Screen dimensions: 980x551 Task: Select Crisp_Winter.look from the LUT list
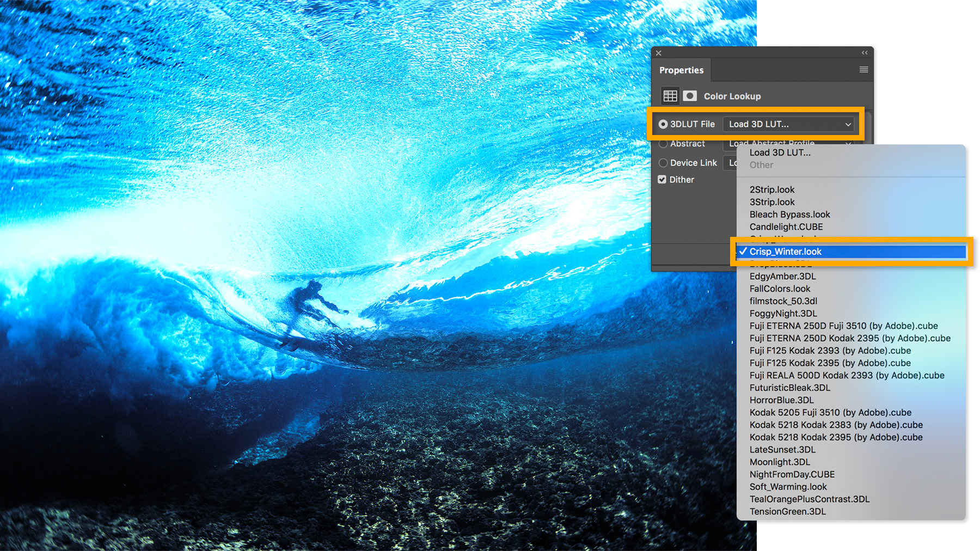click(786, 252)
